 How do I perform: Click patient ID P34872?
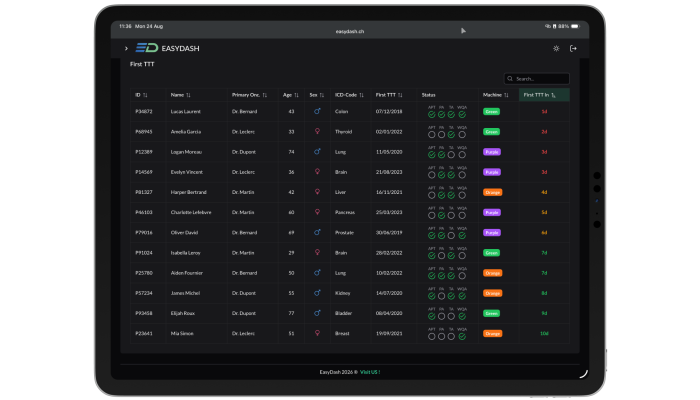144,112
